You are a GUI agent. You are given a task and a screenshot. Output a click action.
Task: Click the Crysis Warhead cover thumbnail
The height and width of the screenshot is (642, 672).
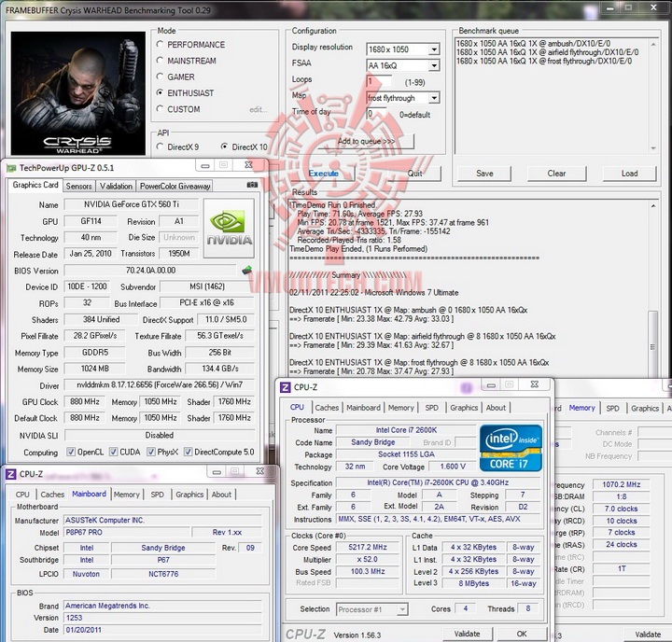(x=78, y=93)
